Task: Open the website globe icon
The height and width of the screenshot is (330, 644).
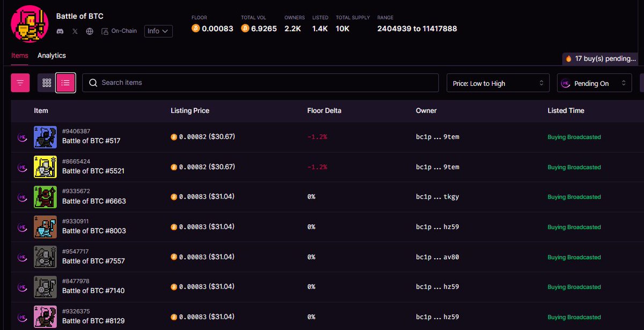Action: pos(90,31)
